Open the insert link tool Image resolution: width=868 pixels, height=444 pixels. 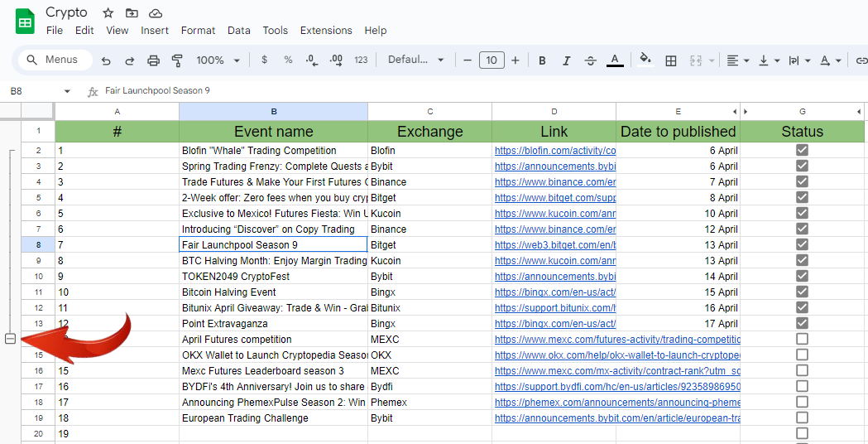point(861,60)
